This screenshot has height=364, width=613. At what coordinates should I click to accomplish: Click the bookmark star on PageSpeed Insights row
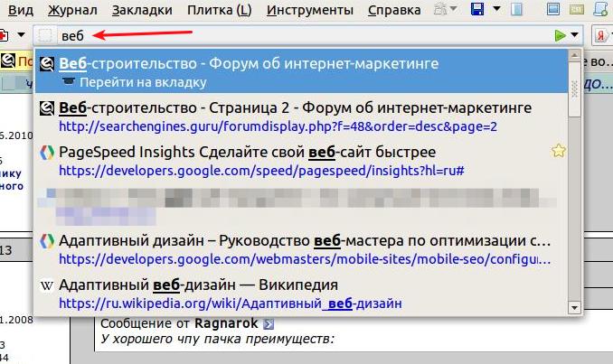[x=558, y=151]
